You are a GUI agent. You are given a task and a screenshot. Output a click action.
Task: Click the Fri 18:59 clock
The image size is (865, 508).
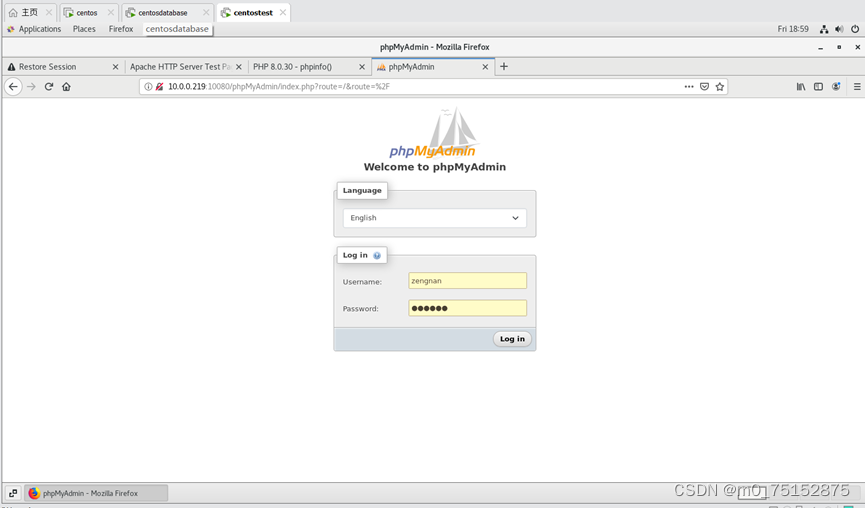(793, 29)
